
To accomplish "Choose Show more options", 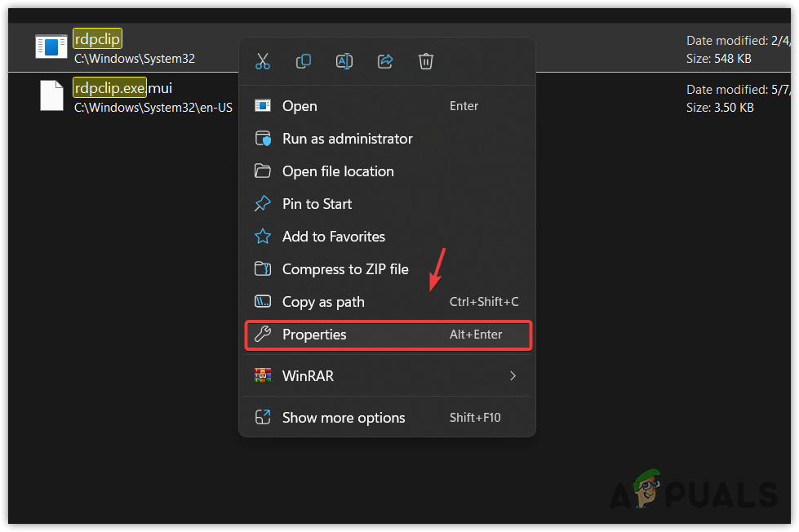I will coord(343,417).
